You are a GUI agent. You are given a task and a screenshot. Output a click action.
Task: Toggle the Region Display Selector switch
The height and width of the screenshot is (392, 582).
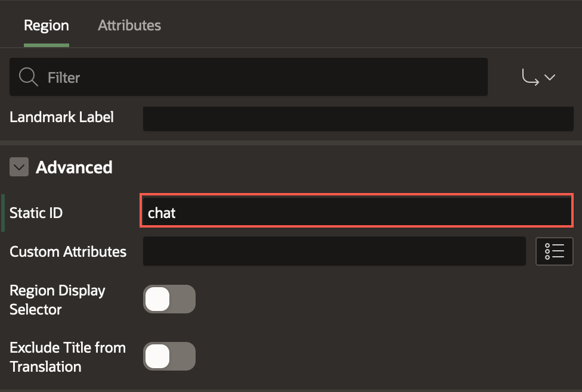click(169, 299)
